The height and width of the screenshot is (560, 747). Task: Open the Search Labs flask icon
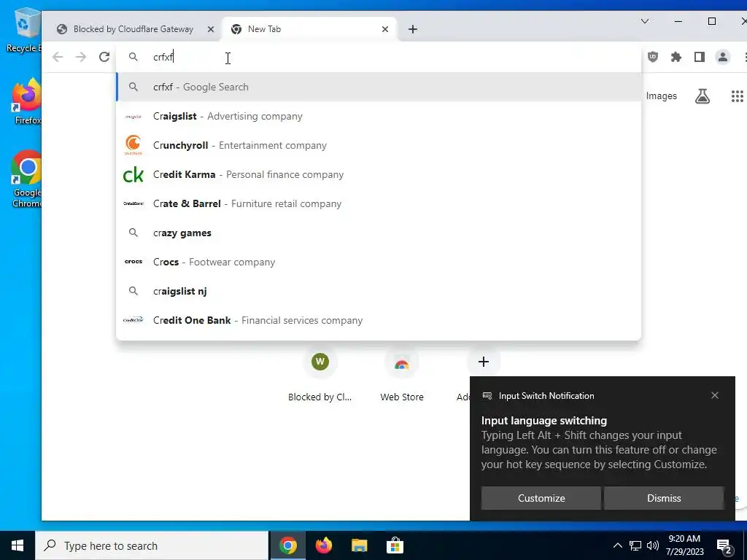coord(703,96)
